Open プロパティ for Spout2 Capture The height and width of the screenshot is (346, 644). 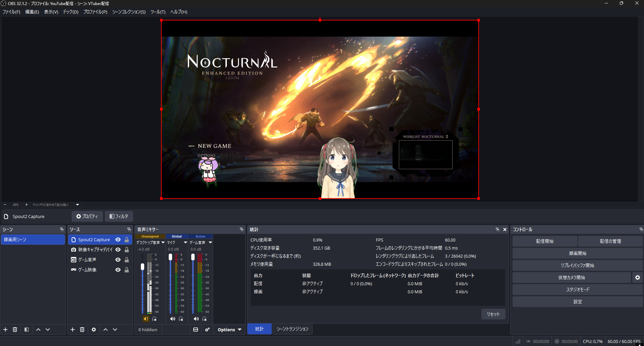tap(87, 216)
